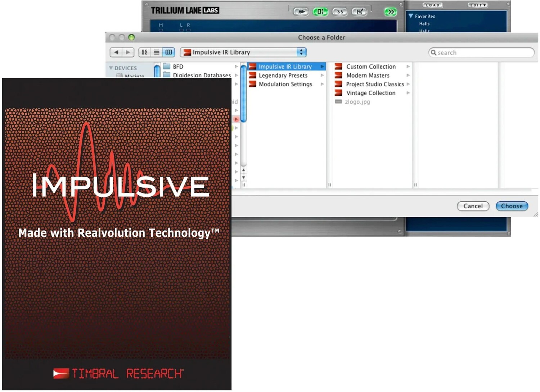Click the checkmark edit button in plugin toolbar
This screenshot has width=540, height=392.
click(359, 12)
